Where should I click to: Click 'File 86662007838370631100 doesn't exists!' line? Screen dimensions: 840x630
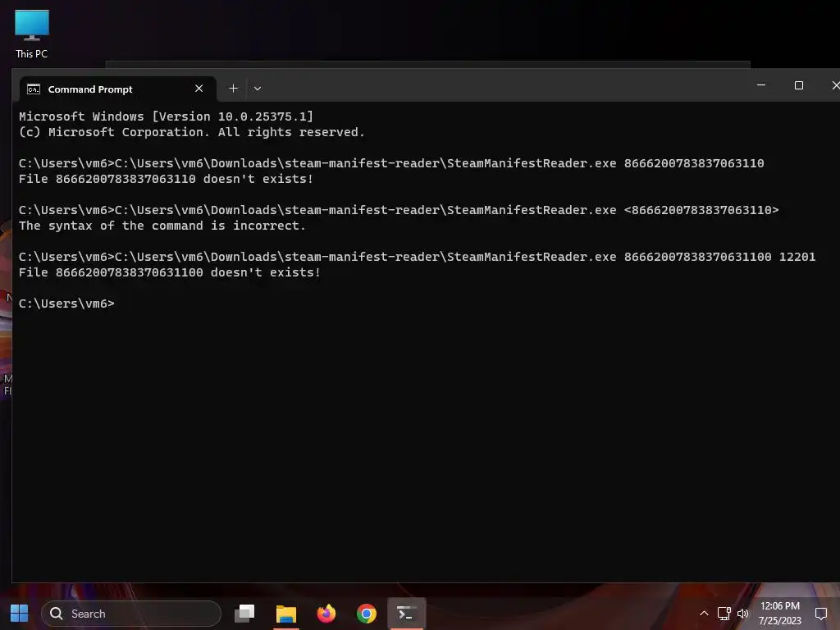click(x=170, y=272)
